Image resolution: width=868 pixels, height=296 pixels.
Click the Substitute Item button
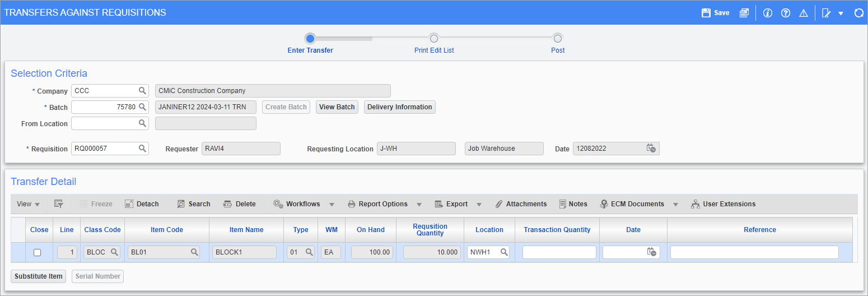point(39,276)
